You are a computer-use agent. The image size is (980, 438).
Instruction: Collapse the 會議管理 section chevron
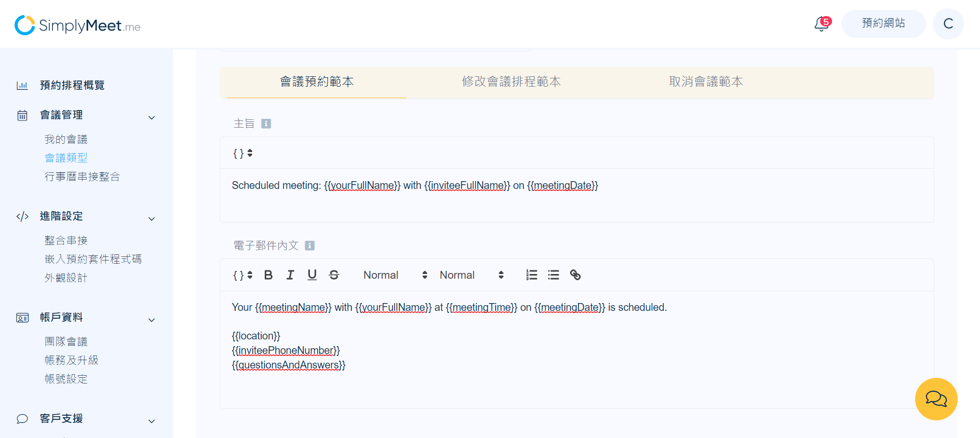pyautogui.click(x=152, y=118)
